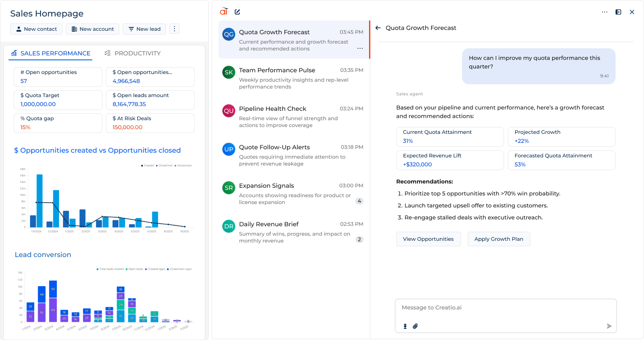
Task: Toggle the Created series in the opportunities chart legend
Action: tap(147, 166)
